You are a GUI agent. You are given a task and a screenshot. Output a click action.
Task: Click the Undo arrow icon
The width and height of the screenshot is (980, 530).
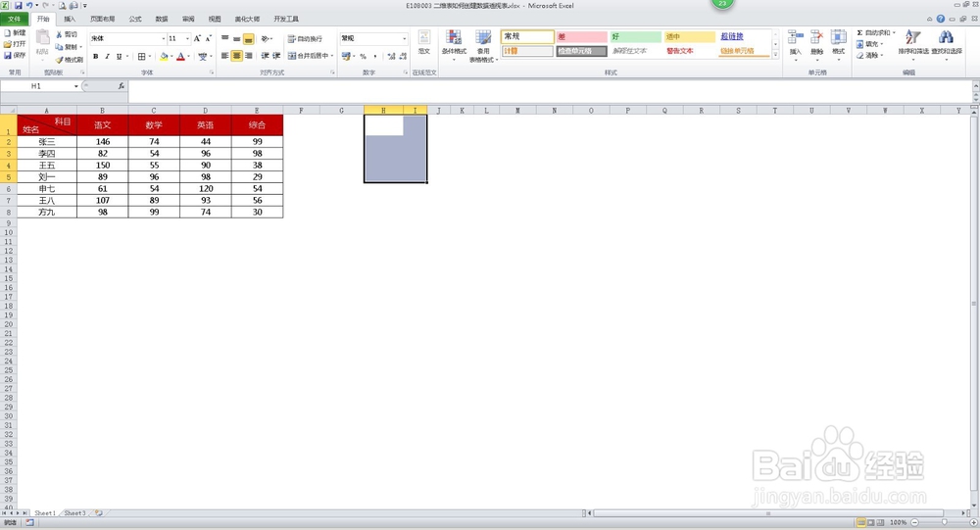(28, 6)
